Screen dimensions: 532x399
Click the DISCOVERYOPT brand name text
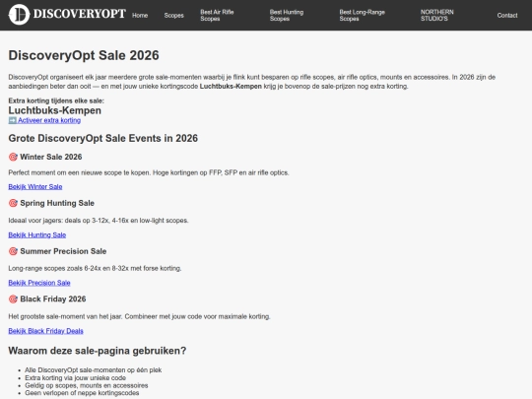(80, 14)
